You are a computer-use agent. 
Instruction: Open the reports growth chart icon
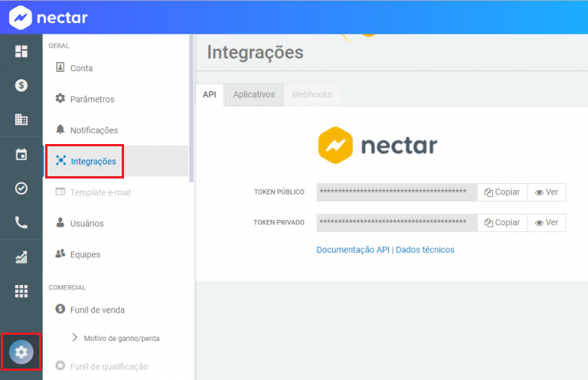21,257
